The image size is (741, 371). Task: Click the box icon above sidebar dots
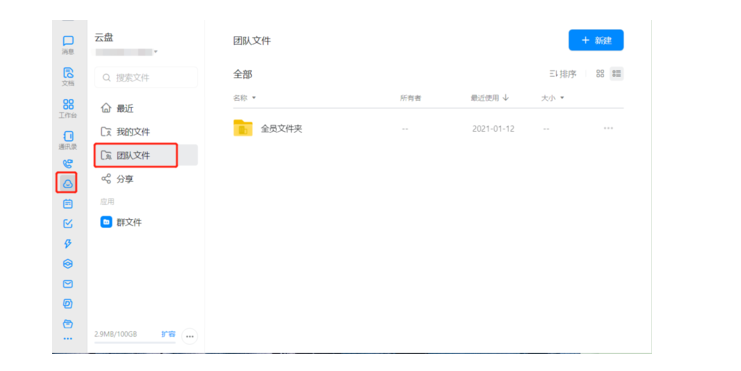pyautogui.click(x=68, y=324)
